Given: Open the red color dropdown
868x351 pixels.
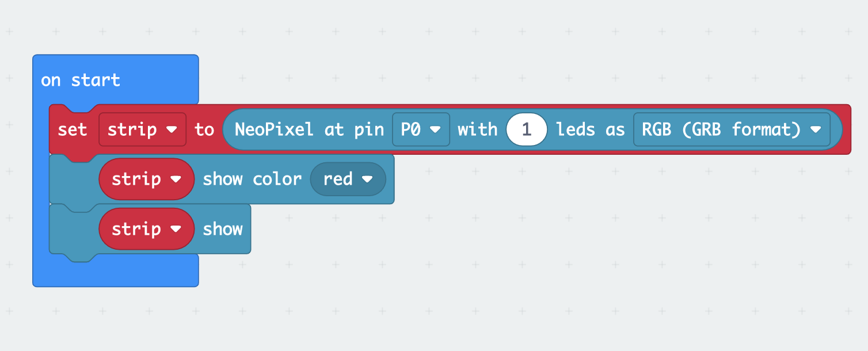Looking at the screenshot, I should 347,179.
